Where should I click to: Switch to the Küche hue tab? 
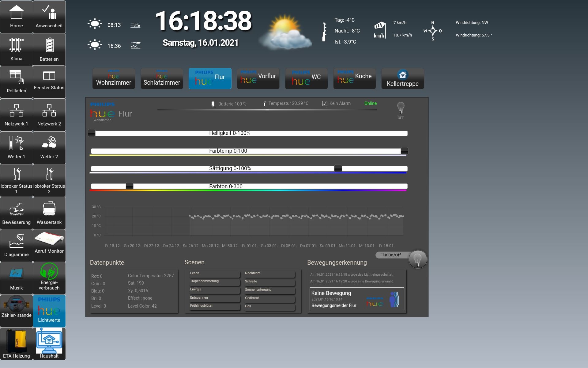pos(354,79)
